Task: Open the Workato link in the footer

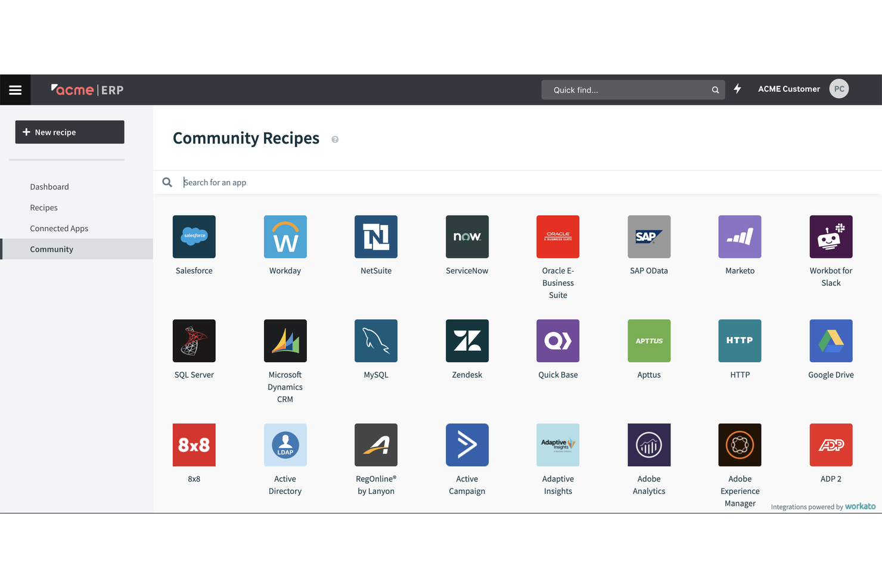Action: (x=859, y=506)
